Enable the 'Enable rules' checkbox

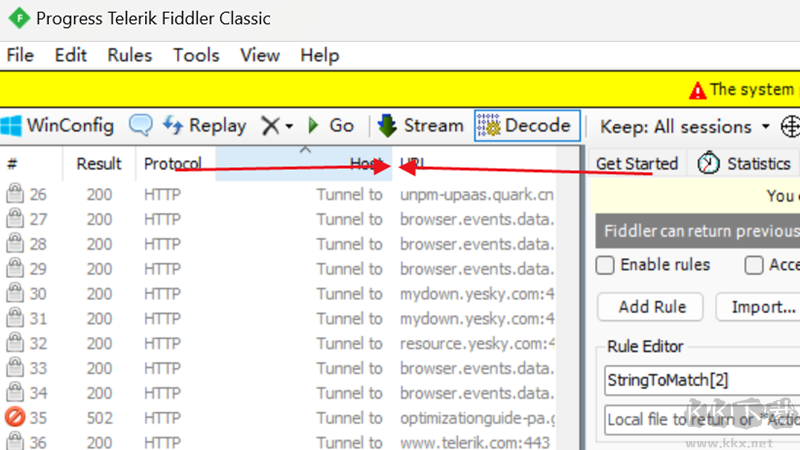605,265
